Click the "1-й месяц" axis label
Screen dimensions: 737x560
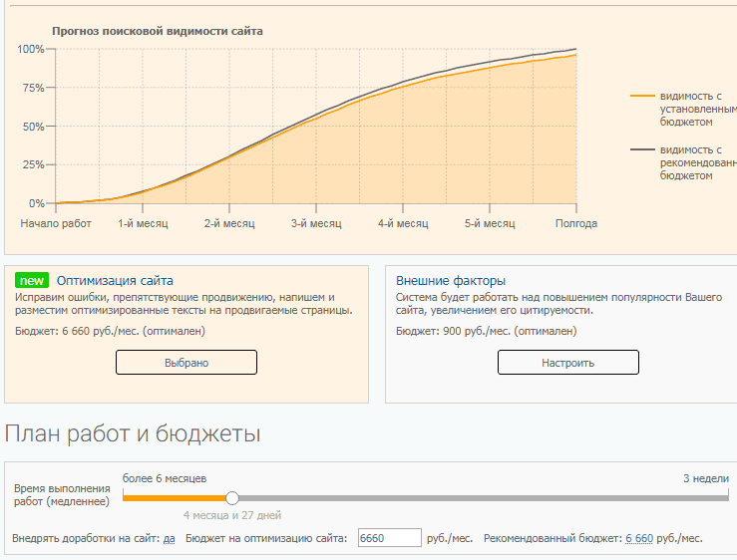click(143, 224)
